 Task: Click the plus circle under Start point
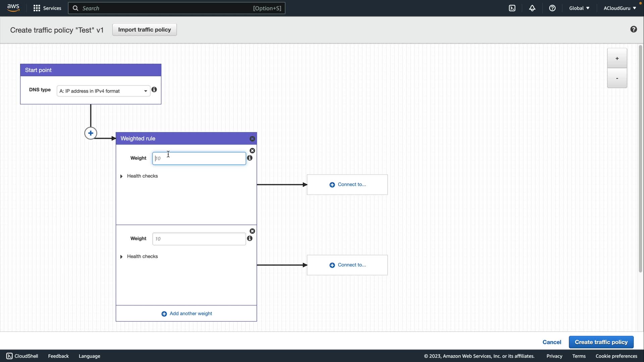91,133
